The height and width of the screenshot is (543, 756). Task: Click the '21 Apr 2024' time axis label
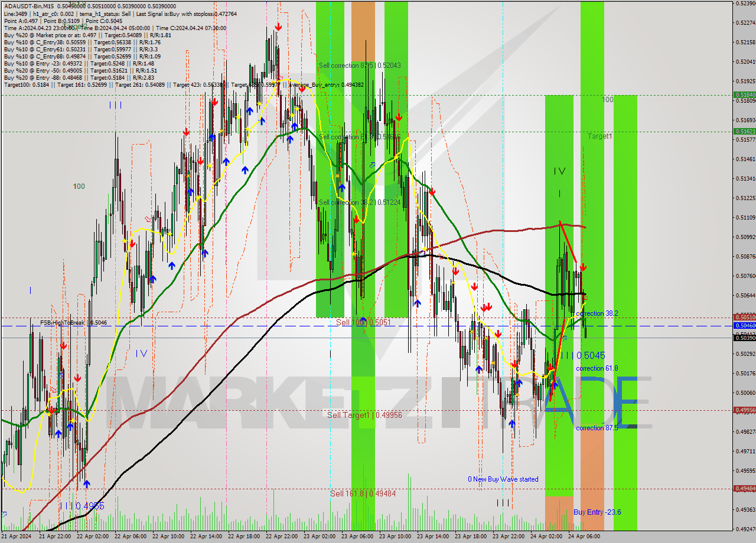click(16, 537)
